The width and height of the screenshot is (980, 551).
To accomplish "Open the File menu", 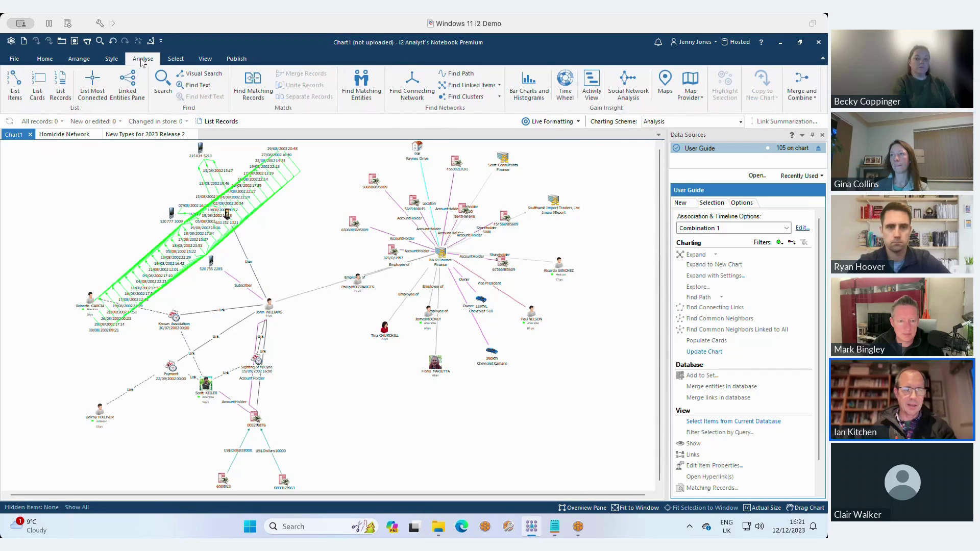I will click(14, 59).
